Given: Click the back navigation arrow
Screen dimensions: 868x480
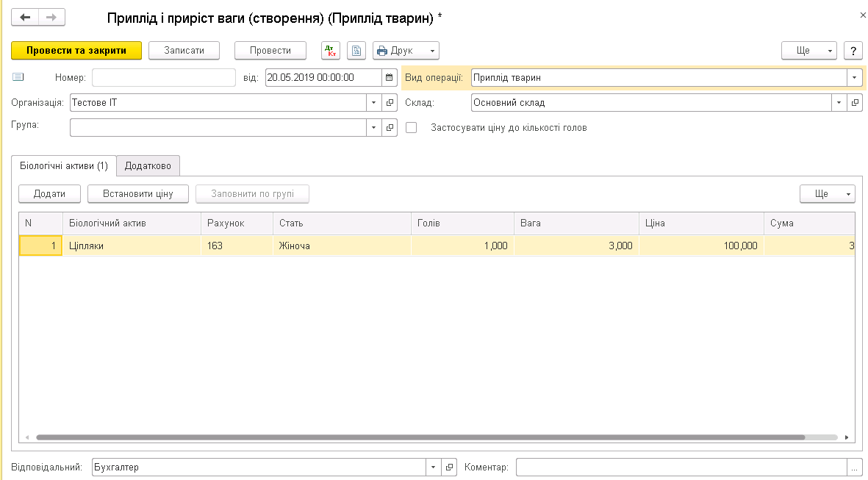Looking at the screenshot, I should coord(26,17).
